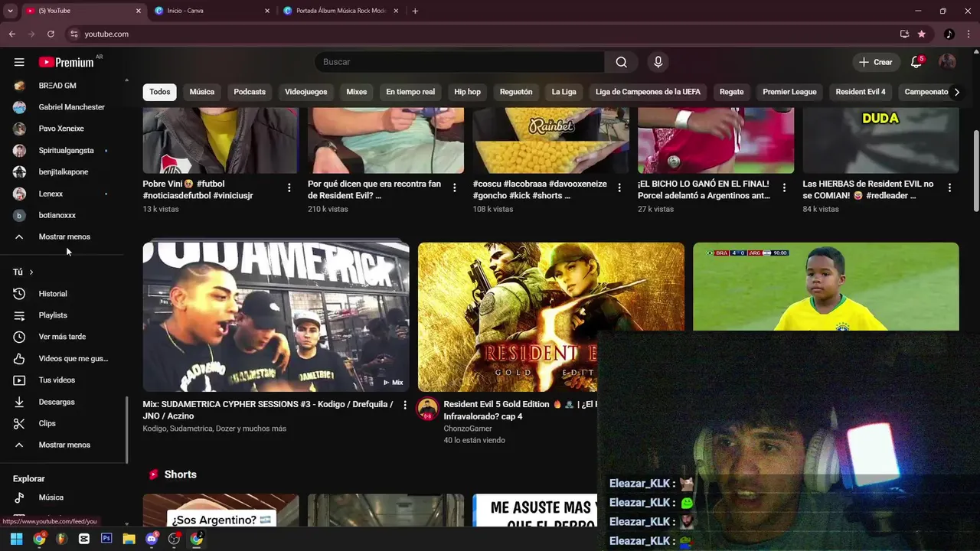Collapse subscriptions list with Mostrar menos
The image size is (980, 551).
tap(63, 236)
